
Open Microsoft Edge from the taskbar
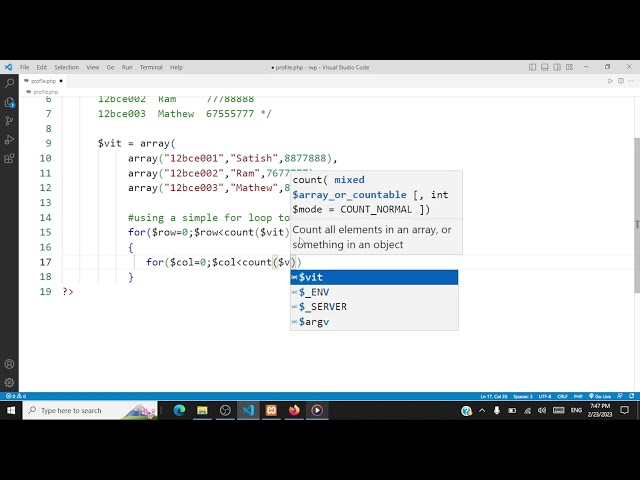(179, 410)
